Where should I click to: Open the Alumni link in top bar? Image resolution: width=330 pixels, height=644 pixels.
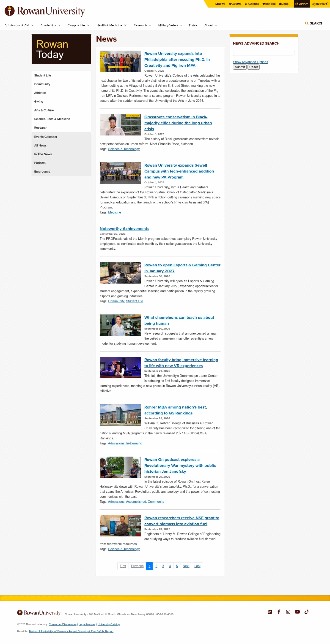click(235, 4)
